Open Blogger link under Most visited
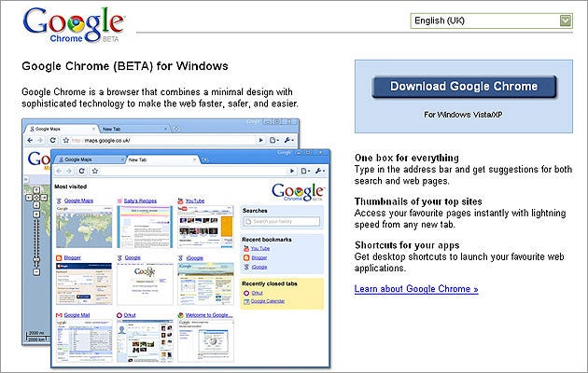Image resolution: width=588 pixels, height=373 pixels. point(73,257)
